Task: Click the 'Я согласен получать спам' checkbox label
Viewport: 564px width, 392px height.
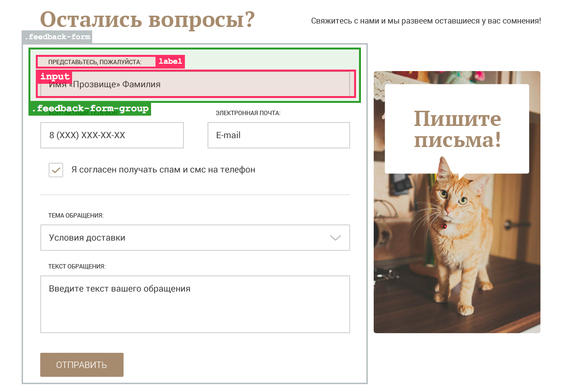Action: pyautogui.click(x=163, y=170)
